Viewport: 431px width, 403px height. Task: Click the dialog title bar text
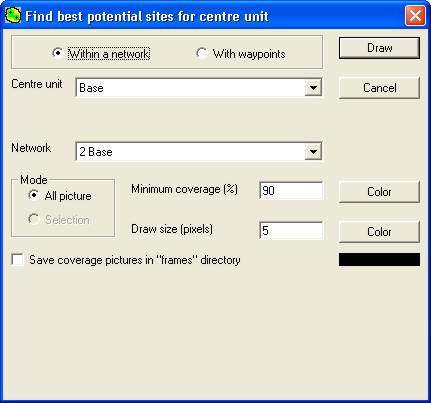147,16
